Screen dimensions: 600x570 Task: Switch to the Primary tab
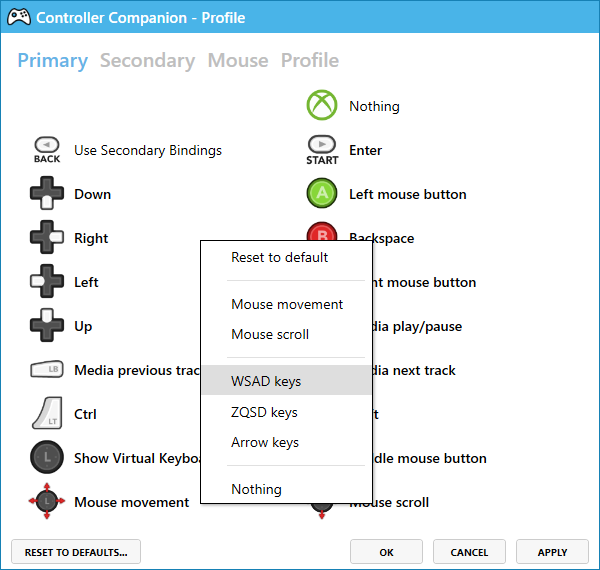(x=53, y=60)
